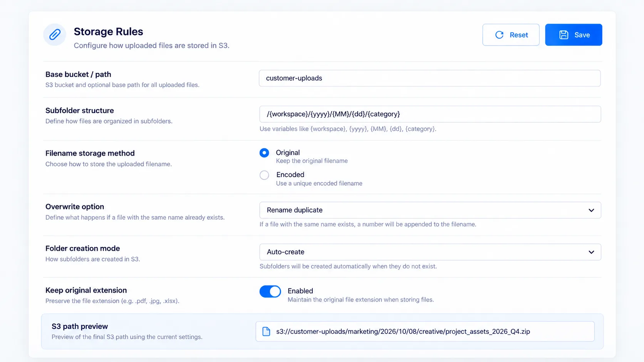The width and height of the screenshot is (644, 362).
Task: Click 'Define what happens if a file' description
Action: 135,217
